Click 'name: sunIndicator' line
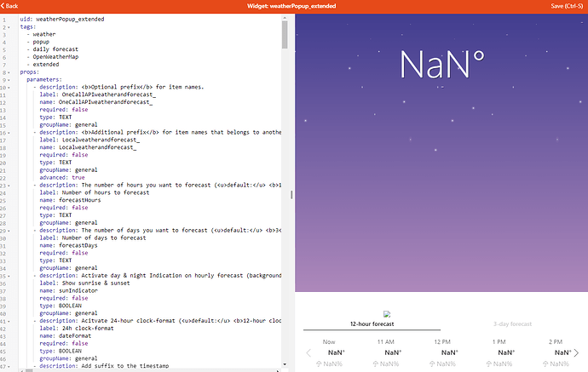The width and height of the screenshot is (588, 372). pyautogui.click(x=68, y=291)
